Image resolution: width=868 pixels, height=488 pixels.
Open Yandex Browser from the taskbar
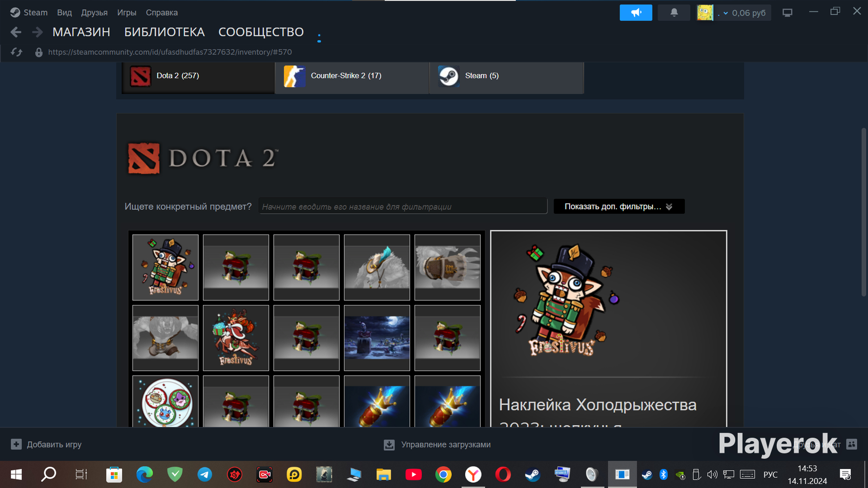click(473, 474)
